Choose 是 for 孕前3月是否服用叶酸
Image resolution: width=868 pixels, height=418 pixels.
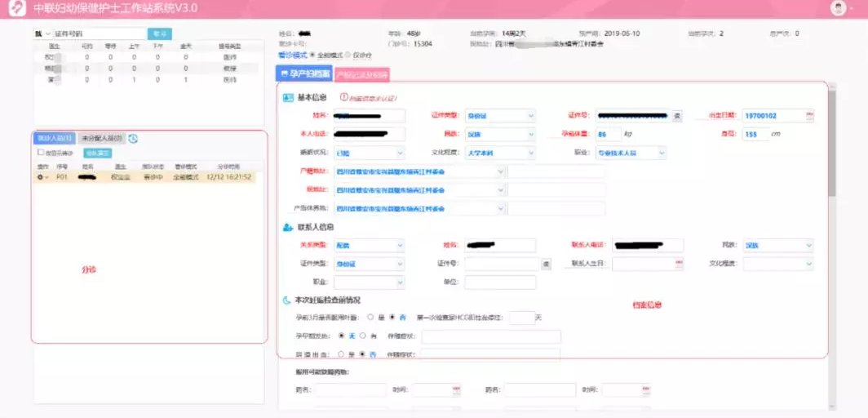coord(370,318)
